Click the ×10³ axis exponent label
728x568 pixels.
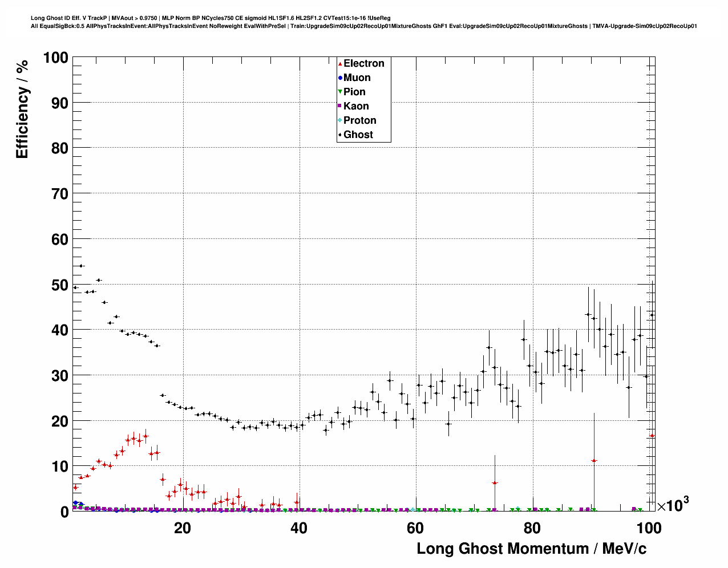[x=673, y=505]
